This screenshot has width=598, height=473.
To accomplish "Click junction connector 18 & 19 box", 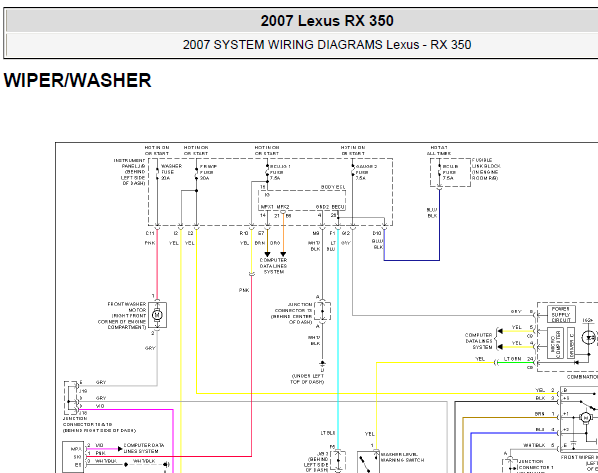I will tap(72, 398).
